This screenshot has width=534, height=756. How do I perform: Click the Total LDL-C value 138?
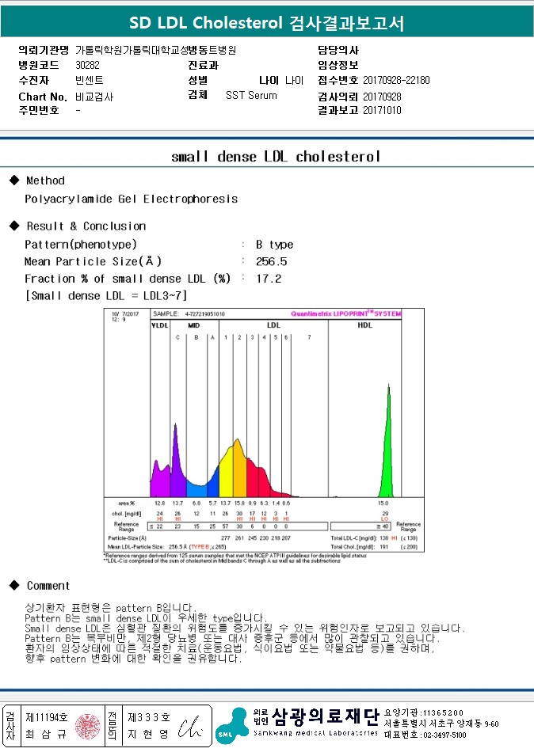pyautogui.click(x=382, y=538)
